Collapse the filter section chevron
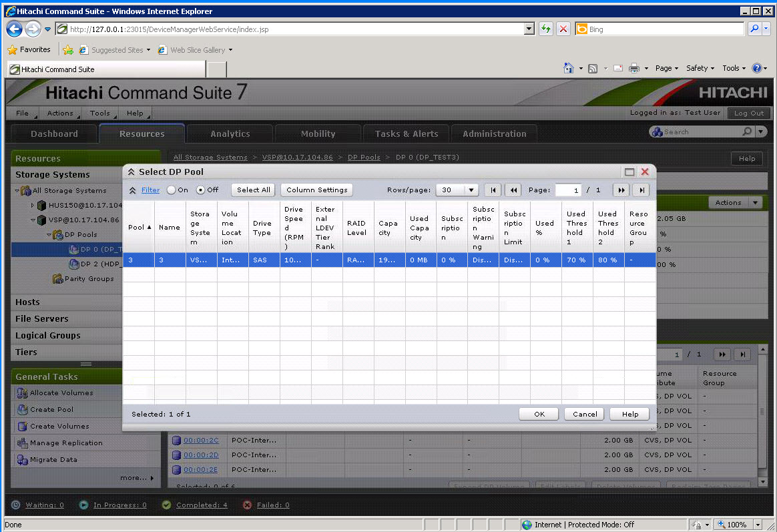The height and width of the screenshot is (532, 777). (132, 190)
